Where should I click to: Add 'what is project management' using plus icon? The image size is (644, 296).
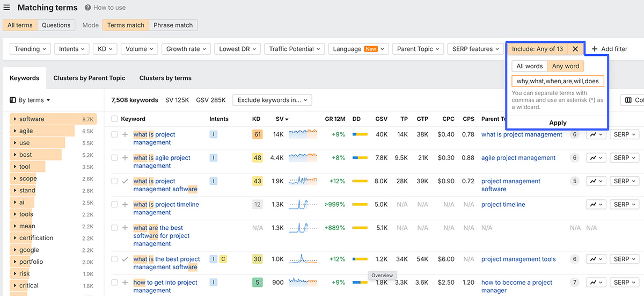click(125, 135)
